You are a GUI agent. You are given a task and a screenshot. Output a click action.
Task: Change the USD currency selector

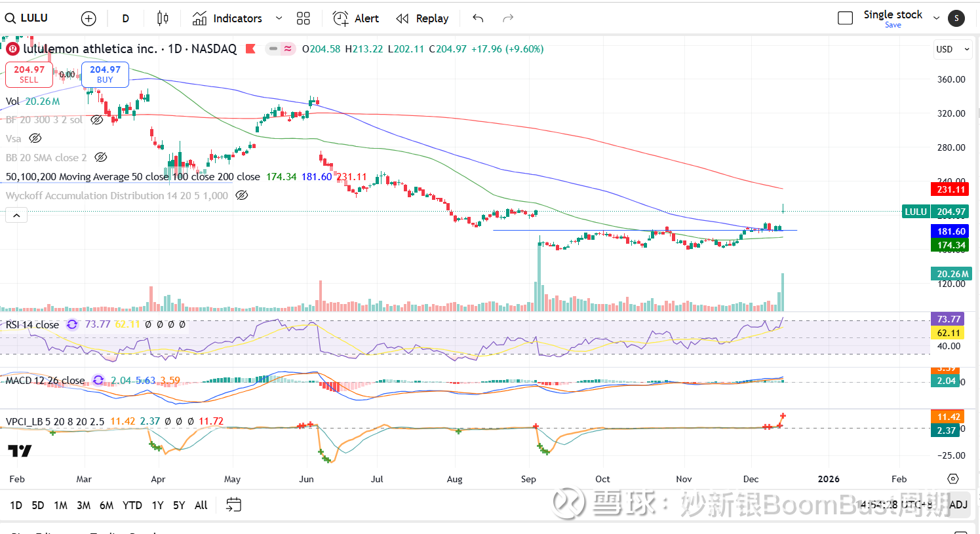952,49
